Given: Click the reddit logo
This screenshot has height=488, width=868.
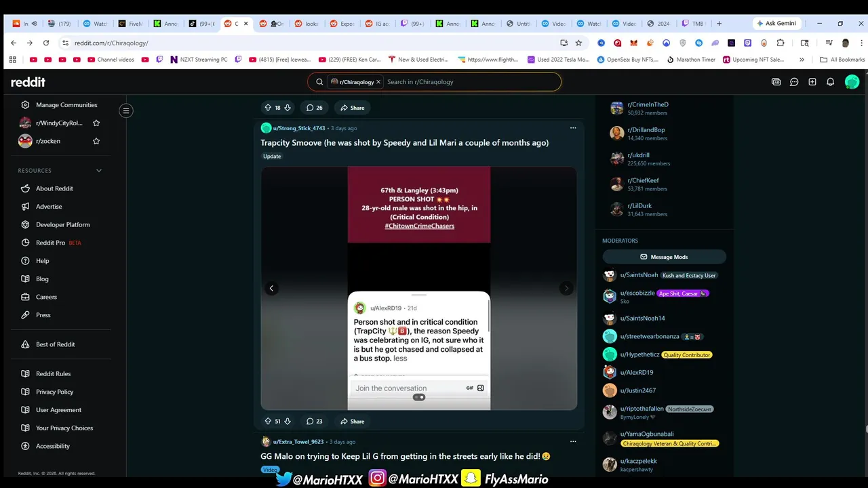Looking at the screenshot, I should pyautogui.click(x=28, y=82).
